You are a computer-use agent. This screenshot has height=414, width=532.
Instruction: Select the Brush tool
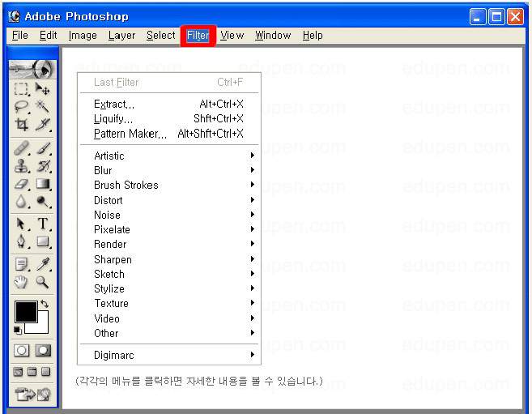pos(43,148)
